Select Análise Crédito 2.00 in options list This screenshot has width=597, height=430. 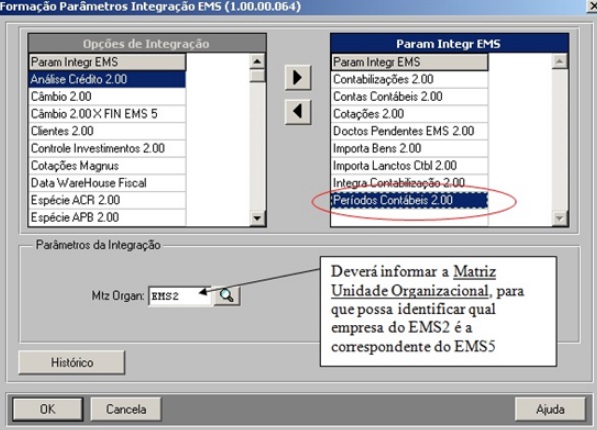pyautogui.click(x=107, y=79)
